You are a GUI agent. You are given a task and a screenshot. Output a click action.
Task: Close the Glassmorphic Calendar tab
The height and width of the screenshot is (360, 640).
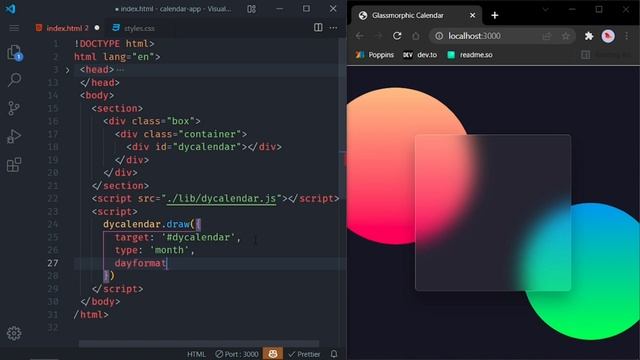(472, 16)
